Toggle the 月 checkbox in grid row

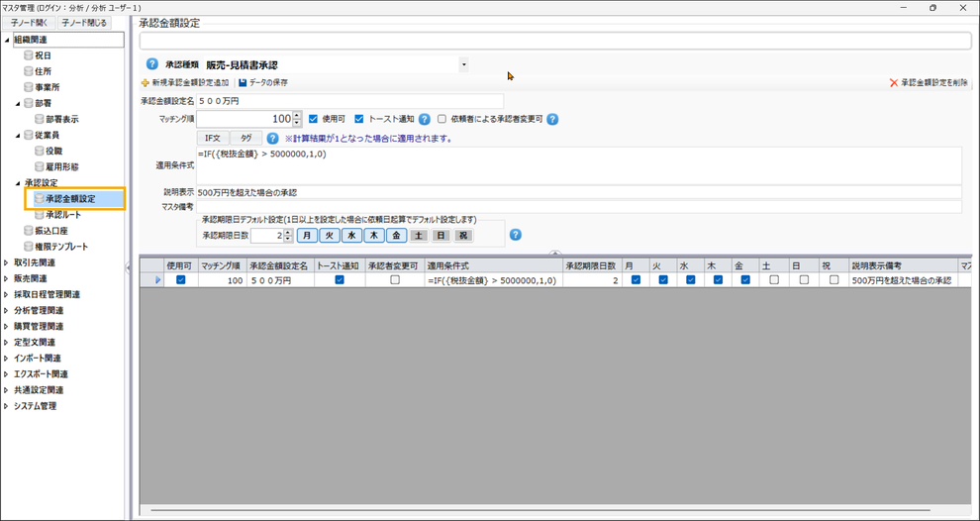pyautogui.click(x=636, y=280)
